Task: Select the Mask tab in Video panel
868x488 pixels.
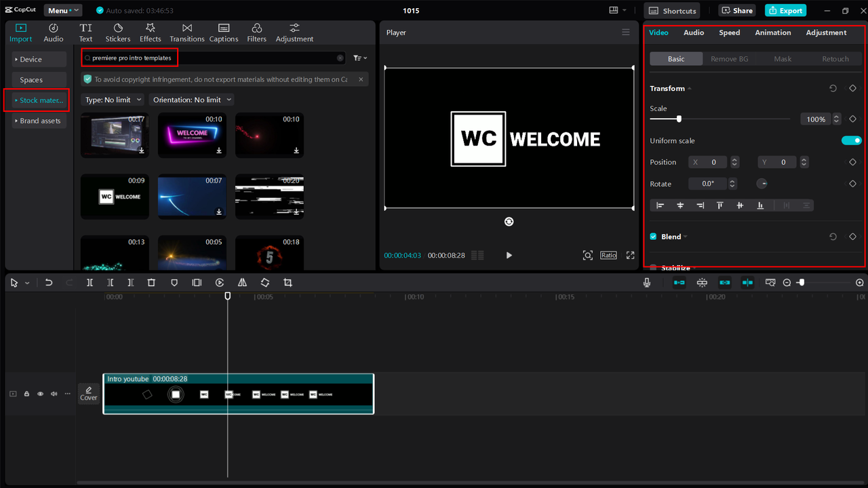Action: pyautogui.click(x=783, y=59)
